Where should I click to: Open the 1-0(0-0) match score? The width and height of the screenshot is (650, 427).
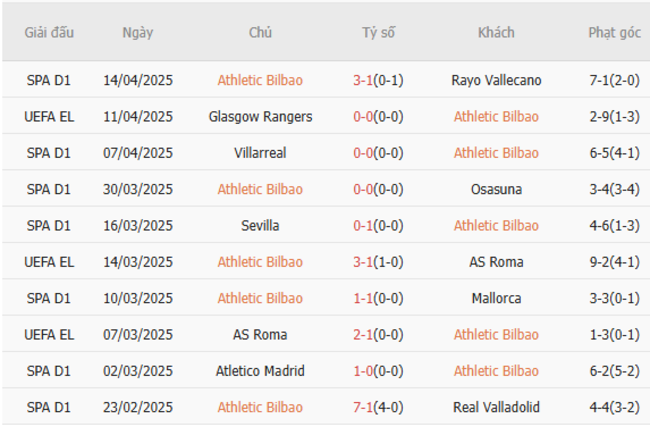378,371
